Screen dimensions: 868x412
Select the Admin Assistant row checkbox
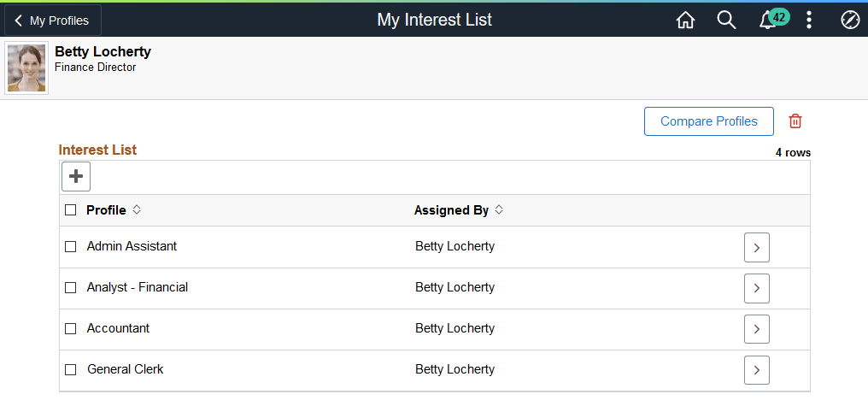pyautogui.click(x=71, y=247)
